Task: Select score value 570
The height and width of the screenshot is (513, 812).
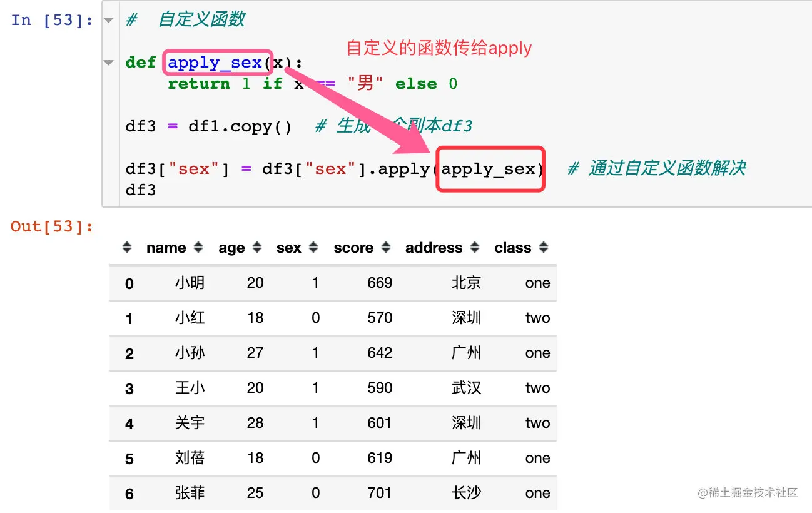Action: 380,318
